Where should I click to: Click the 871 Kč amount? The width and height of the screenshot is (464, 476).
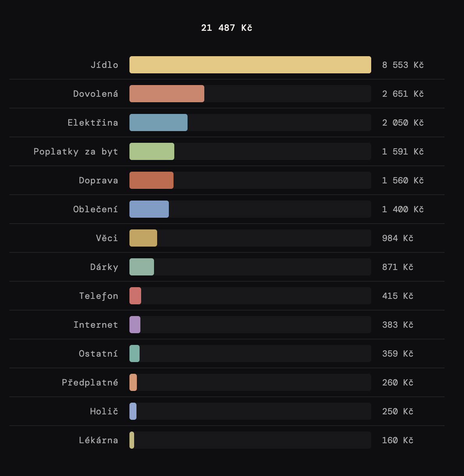click(x=397, y=267)
